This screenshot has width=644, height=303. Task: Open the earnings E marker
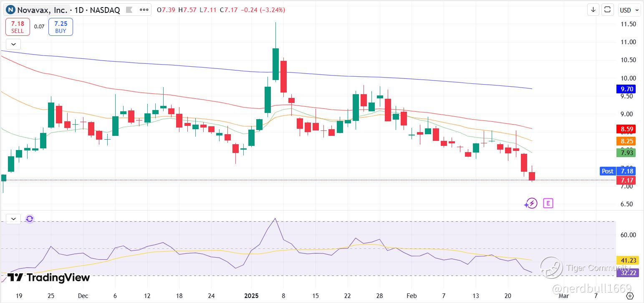click(x=548, y=203)
